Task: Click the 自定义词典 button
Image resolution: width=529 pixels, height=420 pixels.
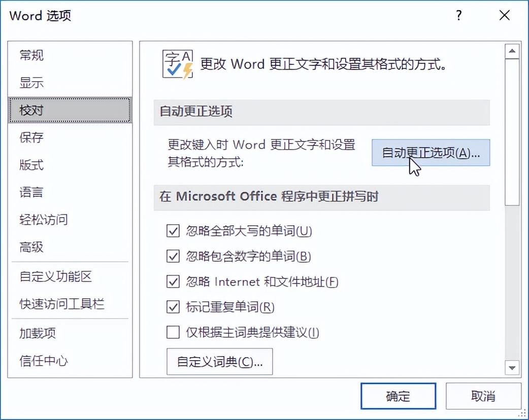Action: (x=219, y=361)
